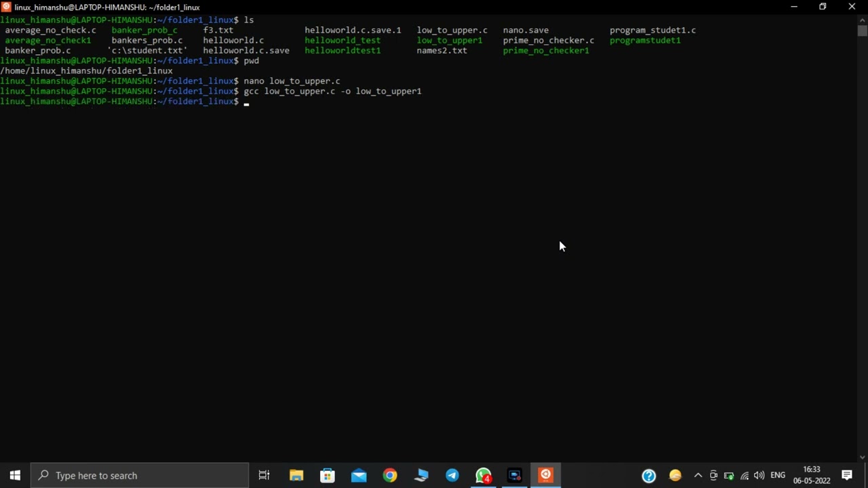Click the file name banker_prob.c
Viewport: 868px width, 488px height.
[x=37, y=50]
